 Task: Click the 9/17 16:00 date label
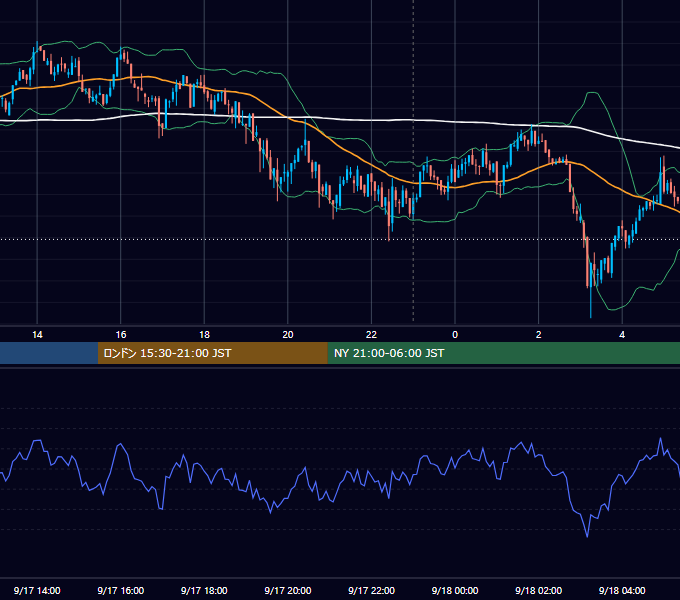[121, 590]
